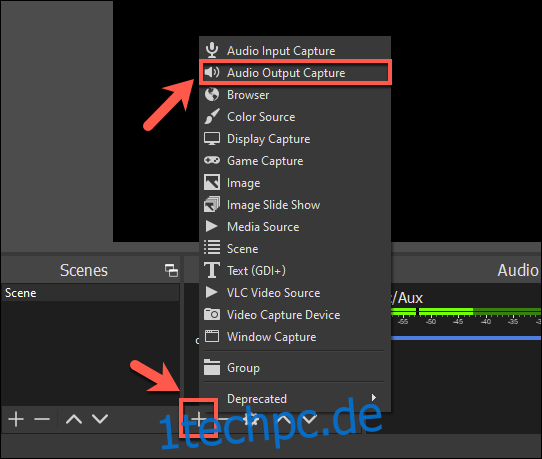
Task: Select Audio Output Capture speaker icon
Action: 212,72
